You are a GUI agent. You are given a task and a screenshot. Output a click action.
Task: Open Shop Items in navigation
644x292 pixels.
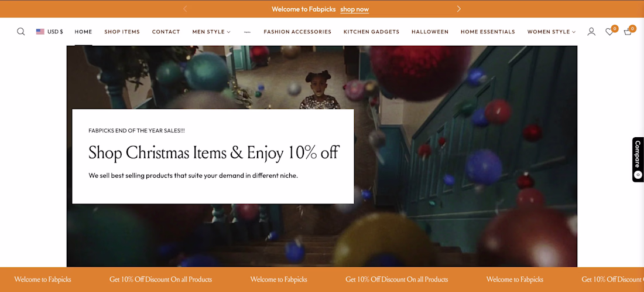pyautogui.click(x=122, y=32)
